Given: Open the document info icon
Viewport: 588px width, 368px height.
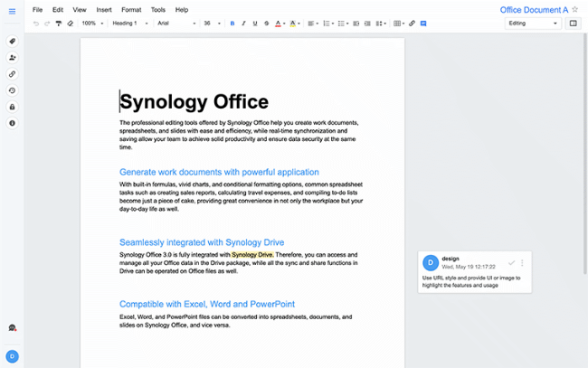Looking at the screenshot, I should click(12, 123).
